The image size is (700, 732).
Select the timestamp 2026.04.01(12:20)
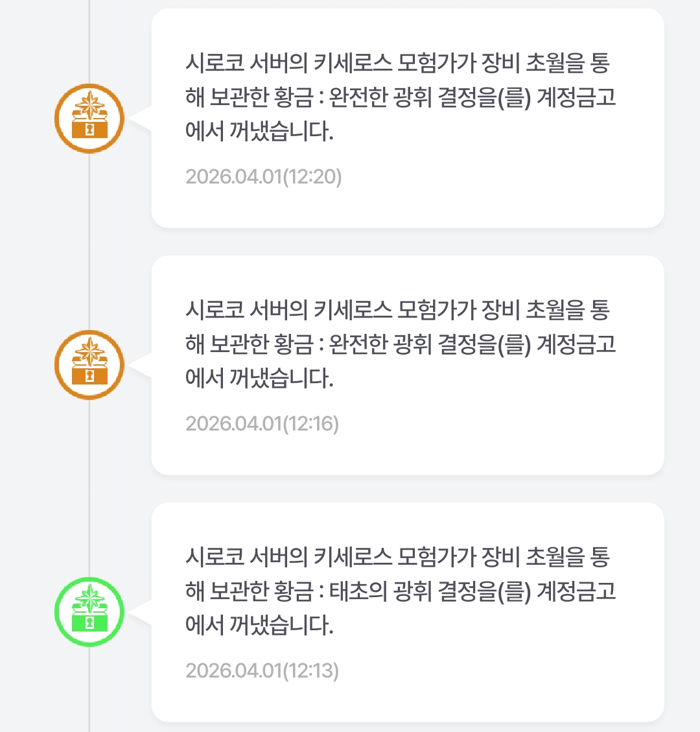tap(263, 176)
